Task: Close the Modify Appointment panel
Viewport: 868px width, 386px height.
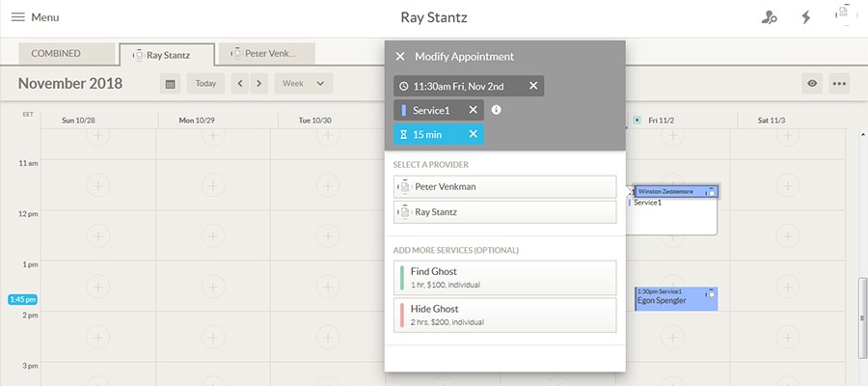Action: [400, 57]
